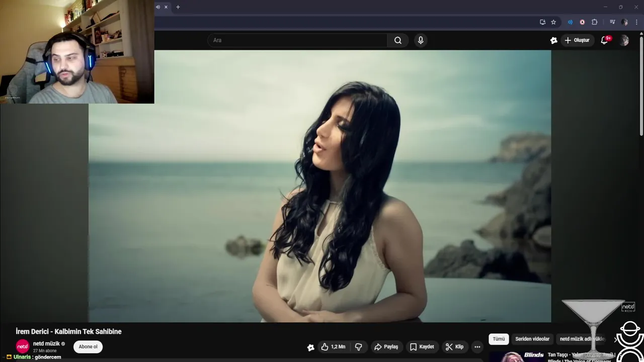Open the red circle extension icon

(582, 22)
